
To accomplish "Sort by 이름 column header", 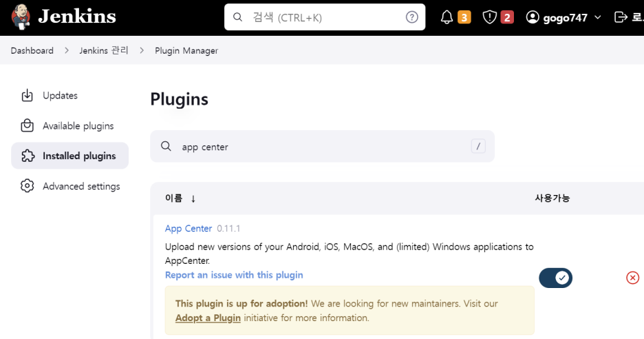I will [x=174, y=198].
